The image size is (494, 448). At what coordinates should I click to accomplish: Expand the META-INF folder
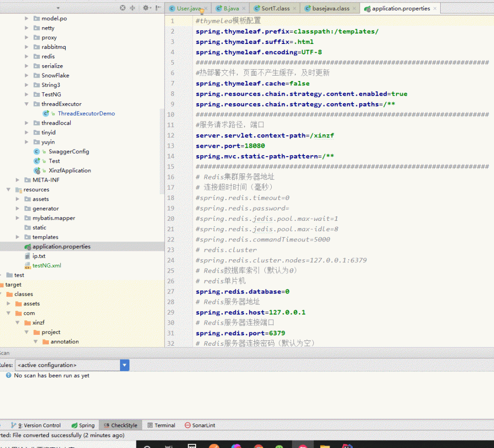click(18, 180)
